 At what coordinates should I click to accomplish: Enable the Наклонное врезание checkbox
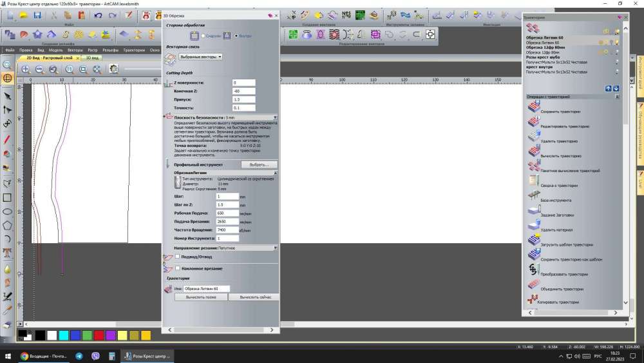pyautogui.click(x=178, y=268)
